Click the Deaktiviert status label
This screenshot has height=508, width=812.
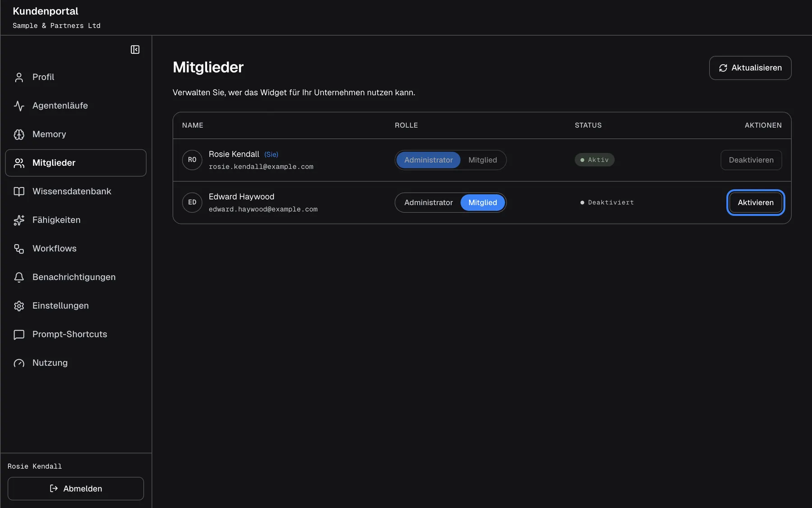tap(607, 202)
